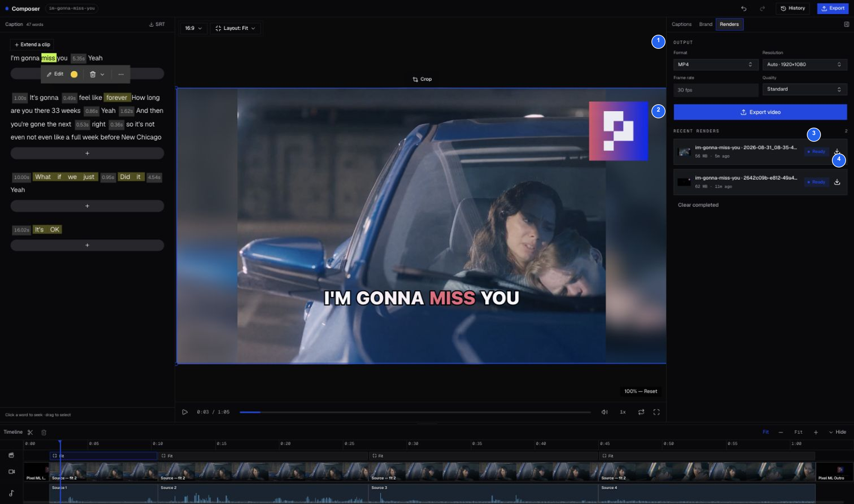Click the blue Fit timeline toggle

pos(765,432)
